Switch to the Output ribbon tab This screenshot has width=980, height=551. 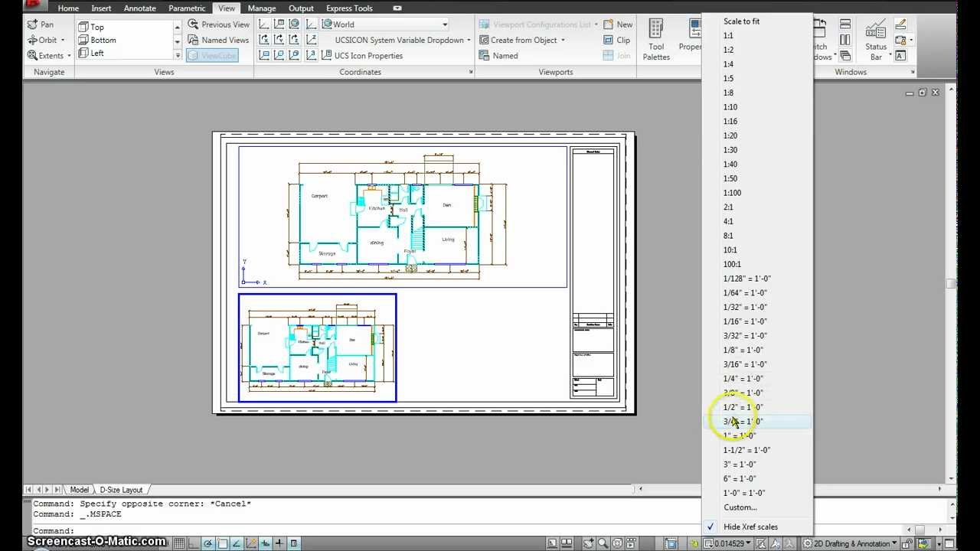tap(301, 8)
